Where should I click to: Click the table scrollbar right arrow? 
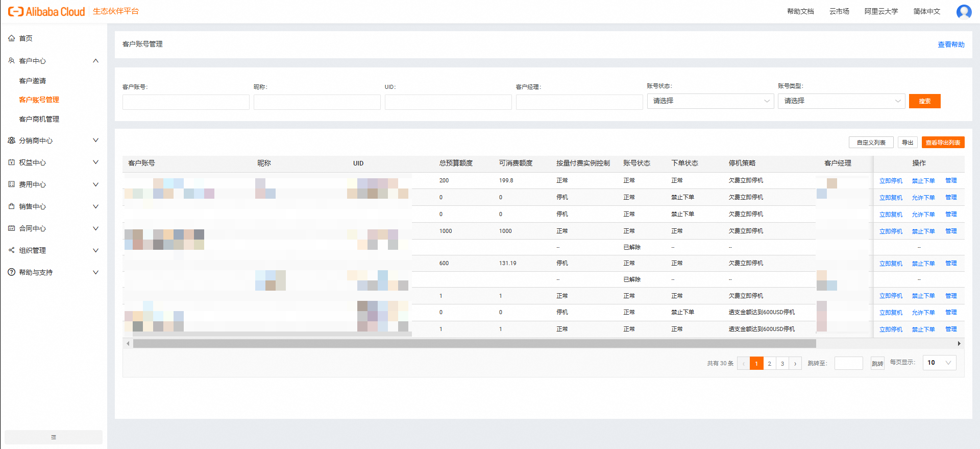pos(959,344)
